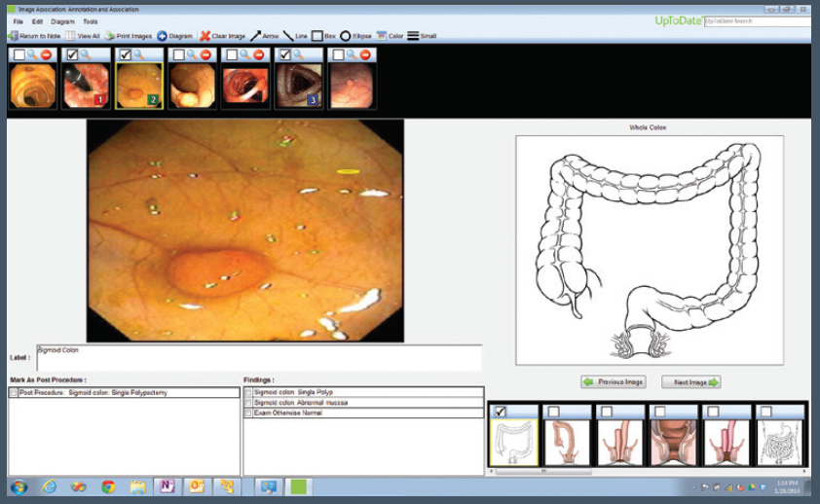Uncheck the checkbox above thumbnail numbered 1

pyautogui.click(x=73, y=54)
